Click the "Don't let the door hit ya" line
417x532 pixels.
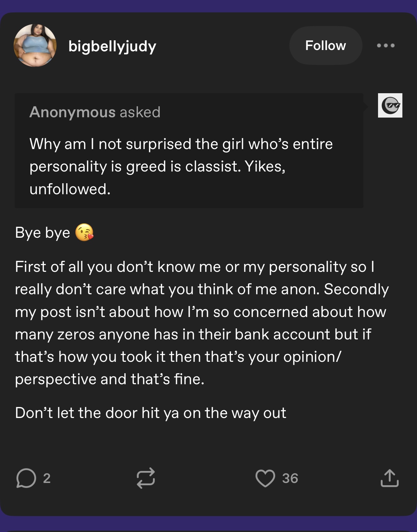150,413
